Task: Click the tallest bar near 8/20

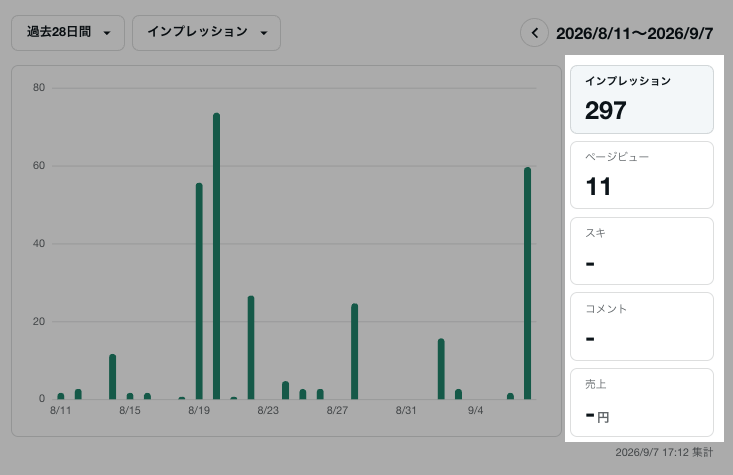Action: point(216,256)
